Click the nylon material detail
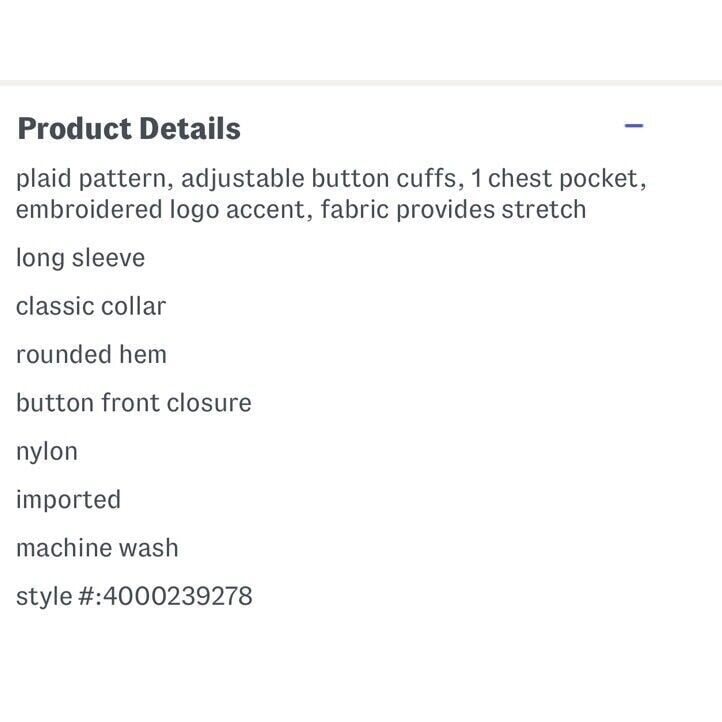This screenshot has height=722, width=722. point(47,452)
